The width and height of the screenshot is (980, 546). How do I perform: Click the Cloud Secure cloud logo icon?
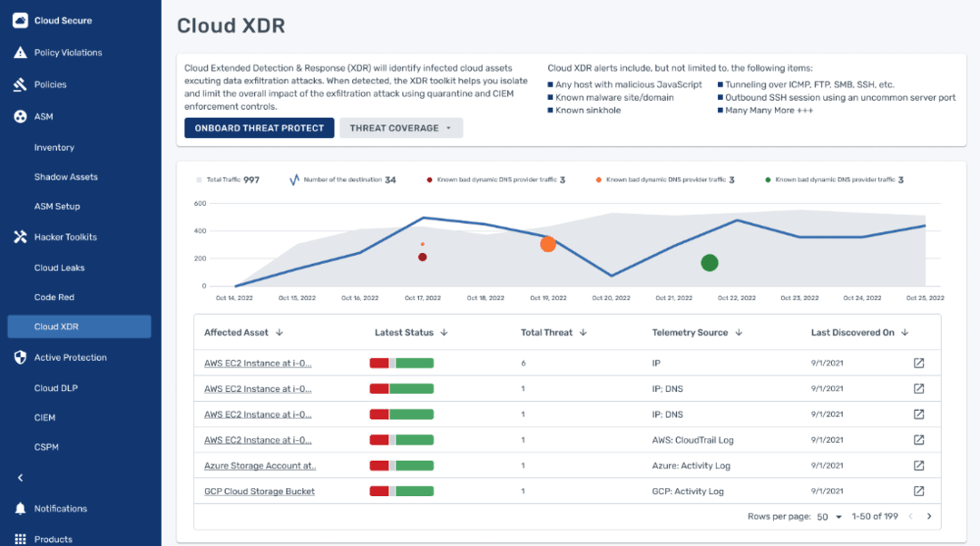click(20, 20)
